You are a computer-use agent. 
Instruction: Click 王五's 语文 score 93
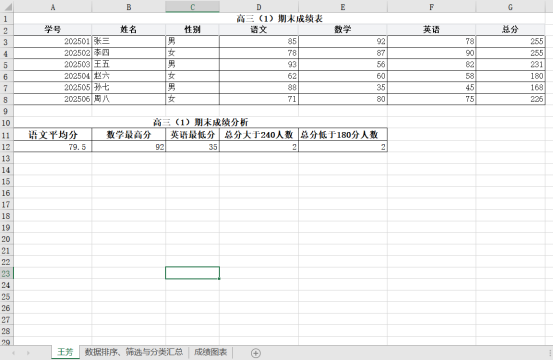click(x=259, y=64)
